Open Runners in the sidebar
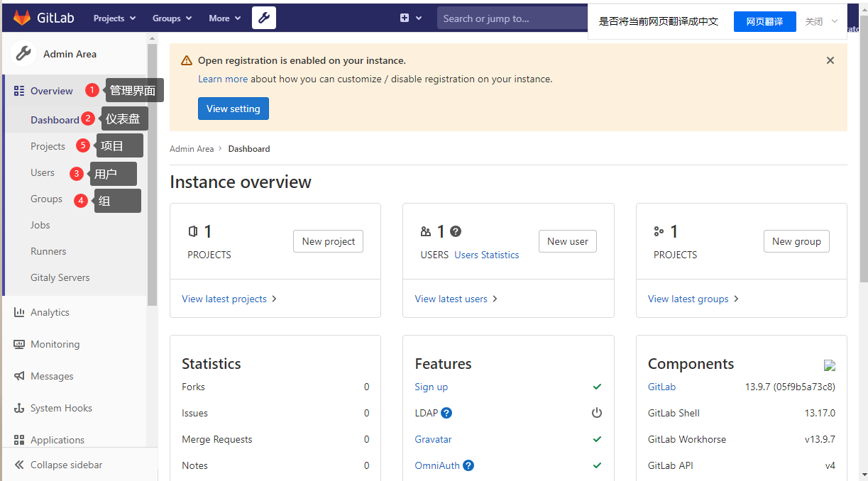The height and width of the screenshot is (481, 868). 48,251
